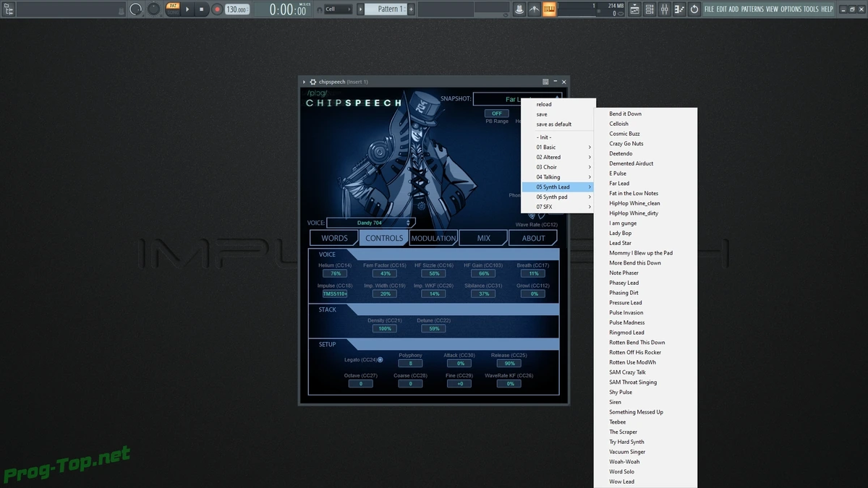This screenshot has height=488, width=868.
Task: Open the Channel rack icon
Action: pyautogui.click(x=650, y=9)
